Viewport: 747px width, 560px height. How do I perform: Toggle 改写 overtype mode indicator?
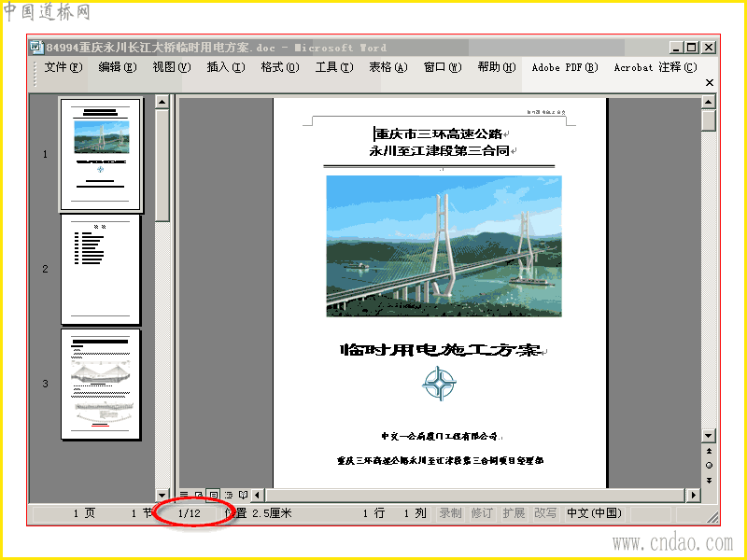click(x=545, y=512)
